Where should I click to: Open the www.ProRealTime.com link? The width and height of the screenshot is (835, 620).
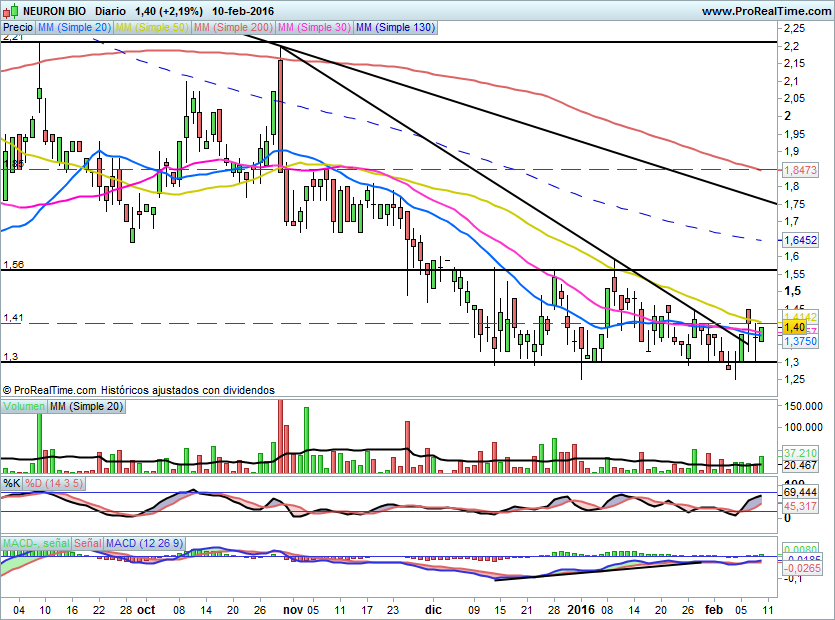(765, 10)
